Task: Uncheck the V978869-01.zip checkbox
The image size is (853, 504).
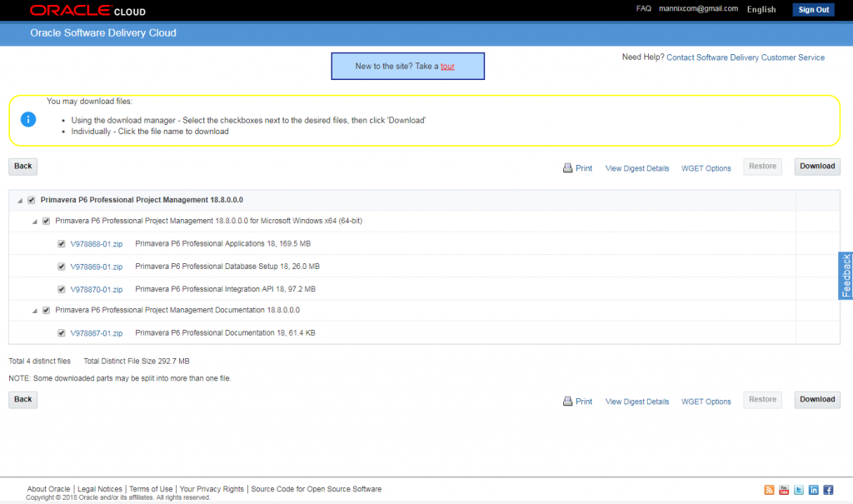Action: [x=62, y=267]
